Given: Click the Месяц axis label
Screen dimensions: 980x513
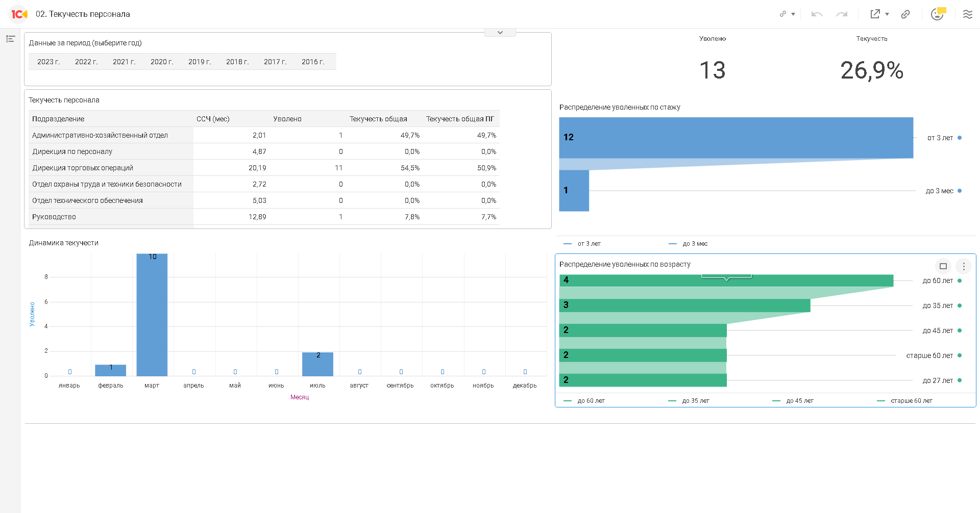Looking at the screenshot, I should pyautogui.click(x=300, y=397).
